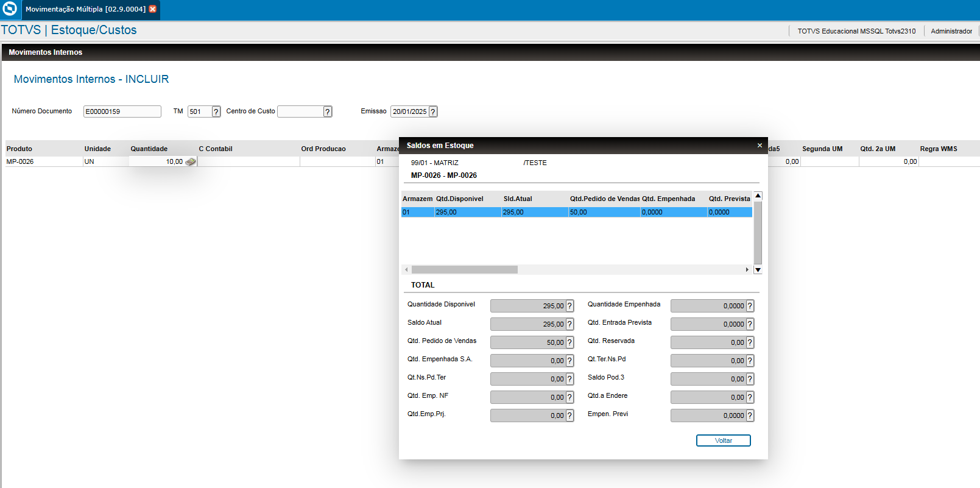Click the Qtd. Pedido de Vendas field showing 50,00
980x488 pixels.
[528, 342]
